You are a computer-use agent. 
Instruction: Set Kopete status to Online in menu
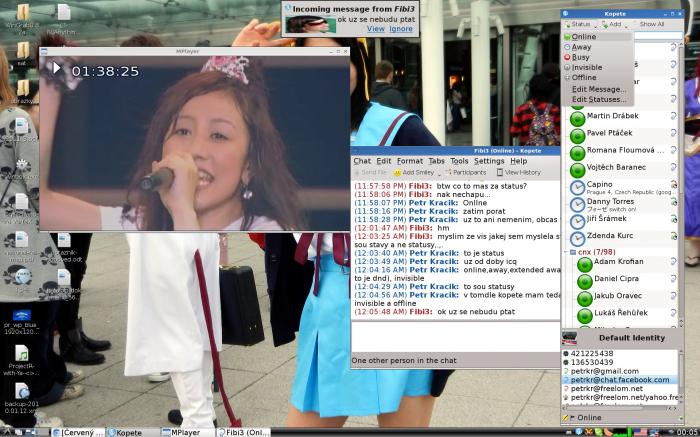click(597, 37)
